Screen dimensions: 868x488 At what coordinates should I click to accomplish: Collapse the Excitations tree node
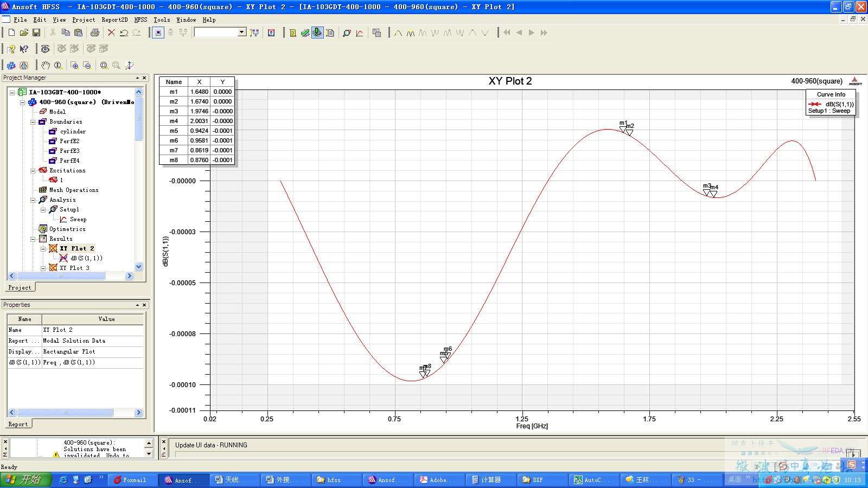(x=33, y=170)
